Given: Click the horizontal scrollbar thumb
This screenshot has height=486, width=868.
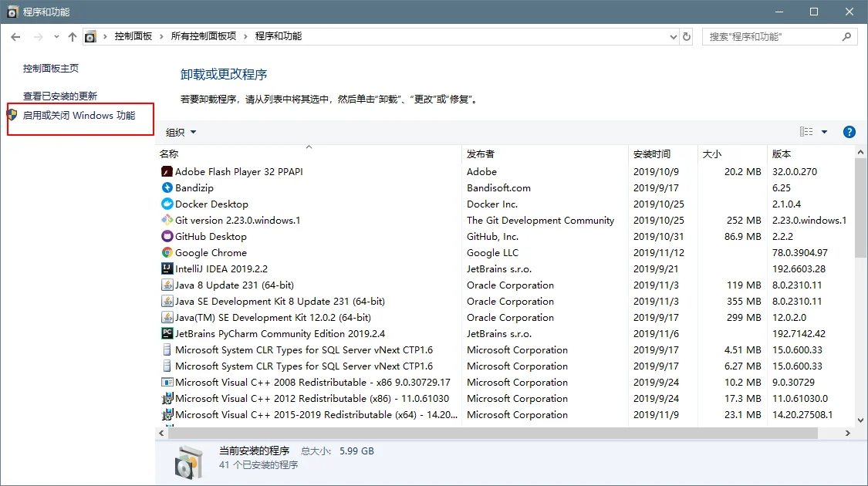Looking at the screenshot, I should click(x=493, y=433).
